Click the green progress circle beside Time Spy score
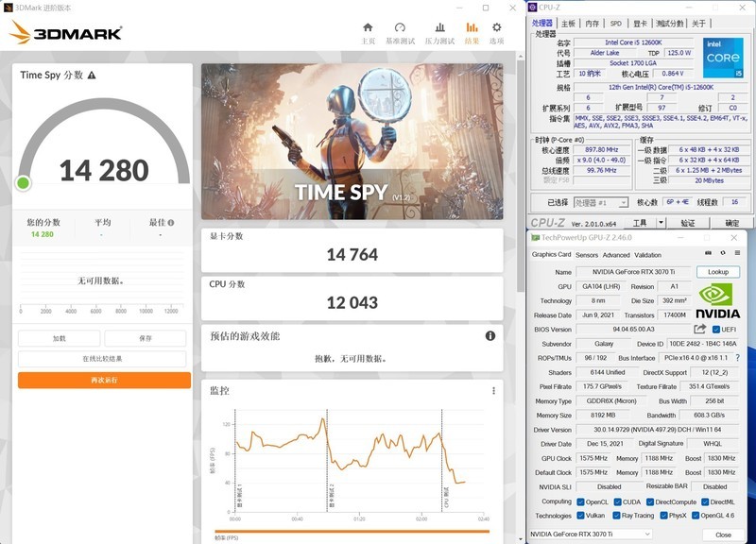 [x=22, y=182]
